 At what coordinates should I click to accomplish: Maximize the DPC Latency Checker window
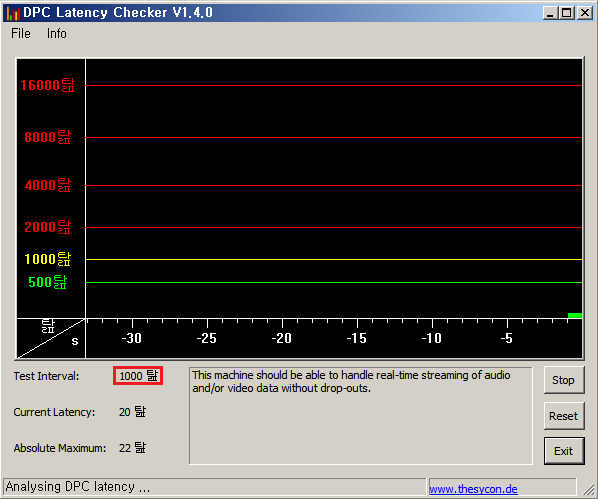[x=567, y=13]
